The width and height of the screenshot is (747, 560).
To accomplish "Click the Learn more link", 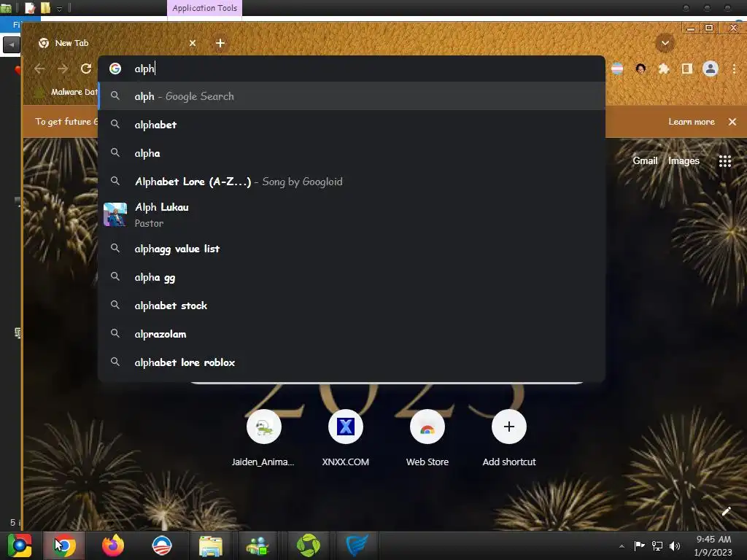I will click(x=692, y=122).
